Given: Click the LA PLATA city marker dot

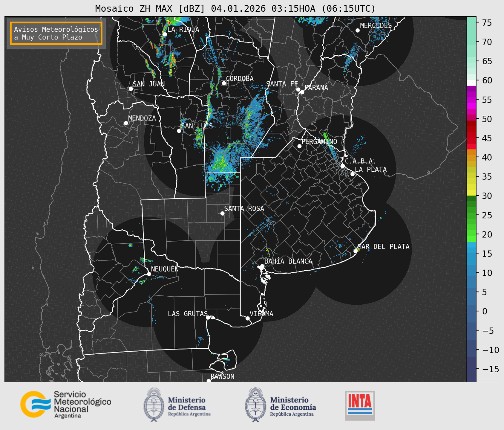Looking at the screenshot, I should (353, 174).
